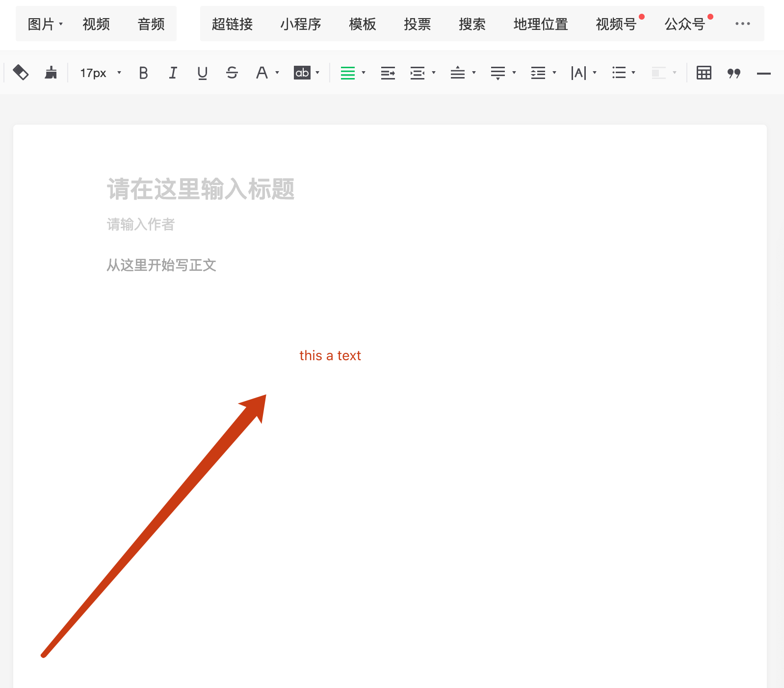784x688 pixels.
Task: Click the clear formatting broom icon
Action: tap(51, 73)
